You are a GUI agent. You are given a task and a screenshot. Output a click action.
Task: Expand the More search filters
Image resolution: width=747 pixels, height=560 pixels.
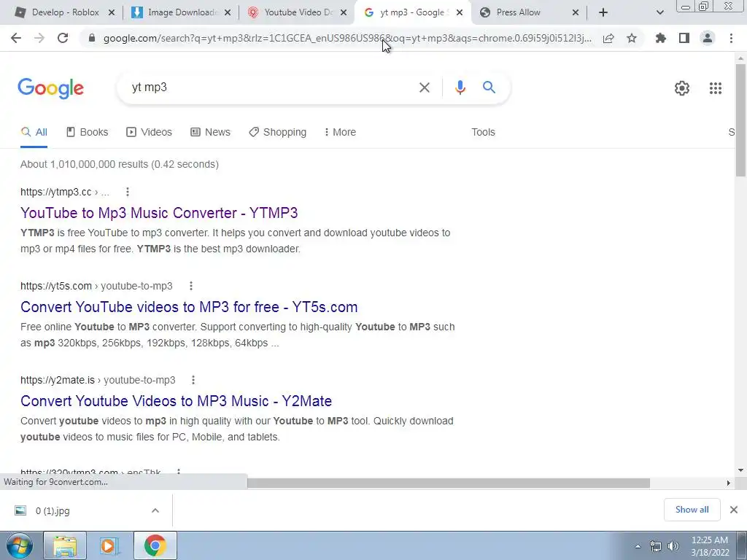[x=340, y=133]
